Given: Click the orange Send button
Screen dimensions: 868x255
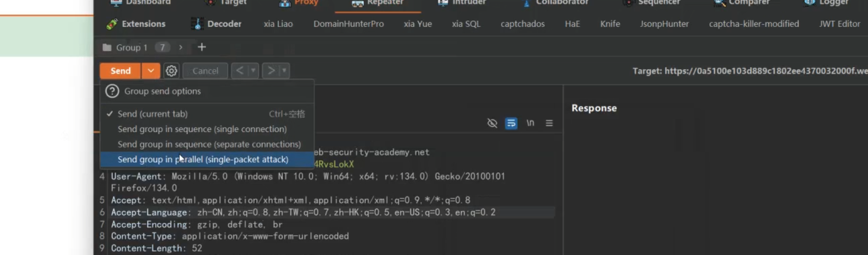Looking at the screenshot, I should click(120, 71).
